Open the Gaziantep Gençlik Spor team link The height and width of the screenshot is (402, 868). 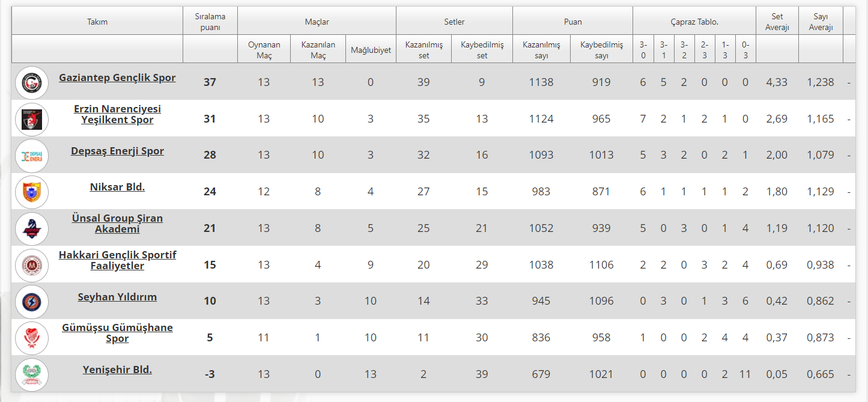[117, 78]
